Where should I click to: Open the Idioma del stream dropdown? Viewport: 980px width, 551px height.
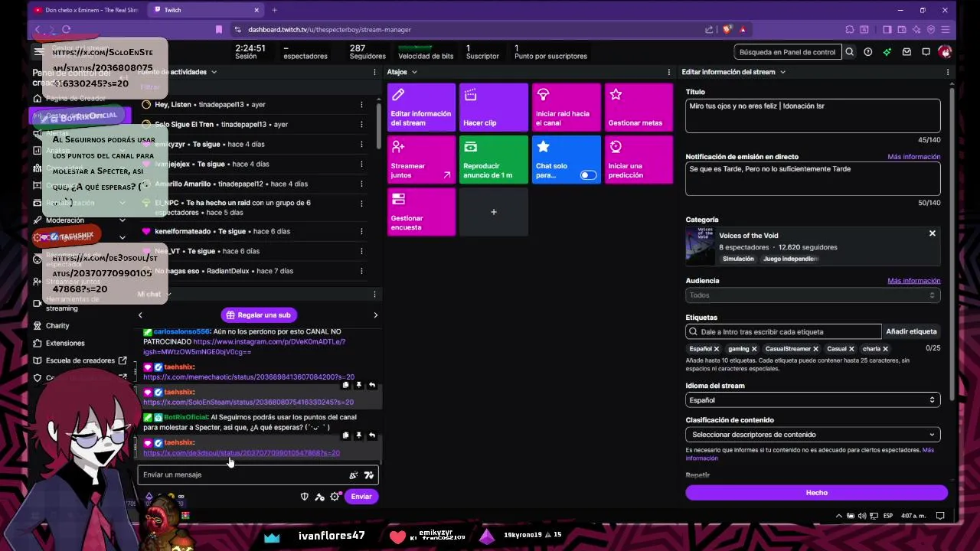[812, 400]
